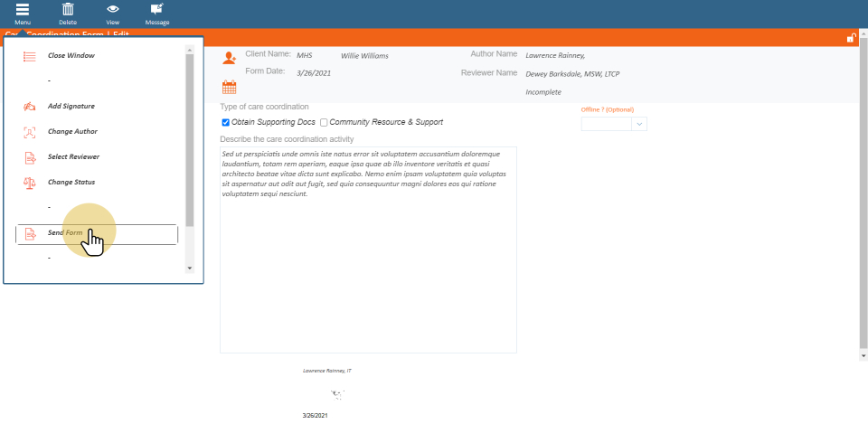The width and height of the screenshot is (868, 424).
Task: Click the Delete trash can icon
Action: click(x=68, y=9)
